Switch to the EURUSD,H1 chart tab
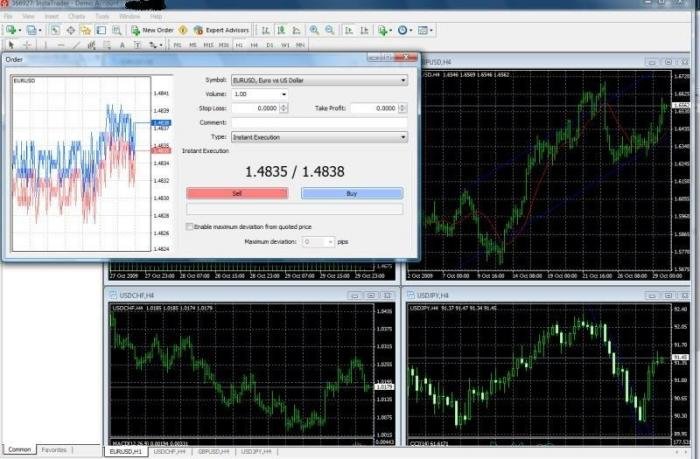 126,451
